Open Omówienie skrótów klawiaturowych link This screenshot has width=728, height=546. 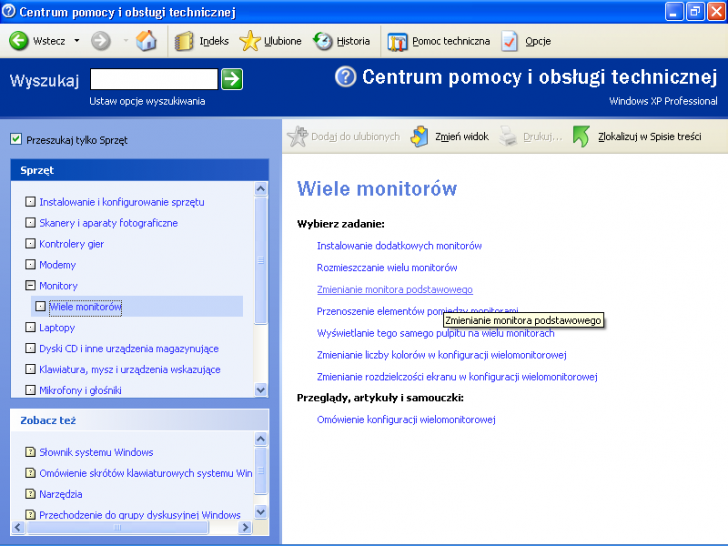pos(146,473)
